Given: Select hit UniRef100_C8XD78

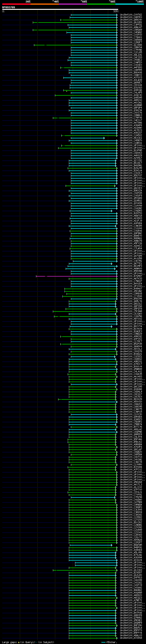Looking at the screenshot, I should pos(131,351).
